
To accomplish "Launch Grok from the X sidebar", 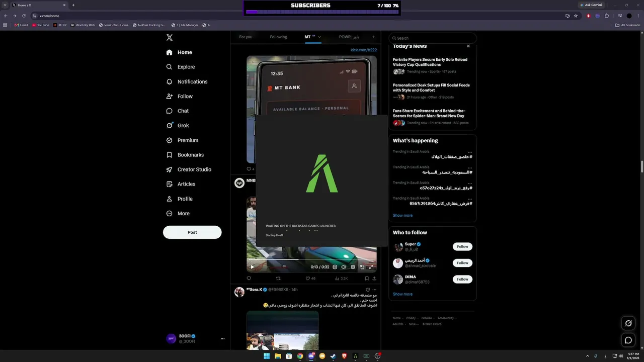I will [178, 125].
